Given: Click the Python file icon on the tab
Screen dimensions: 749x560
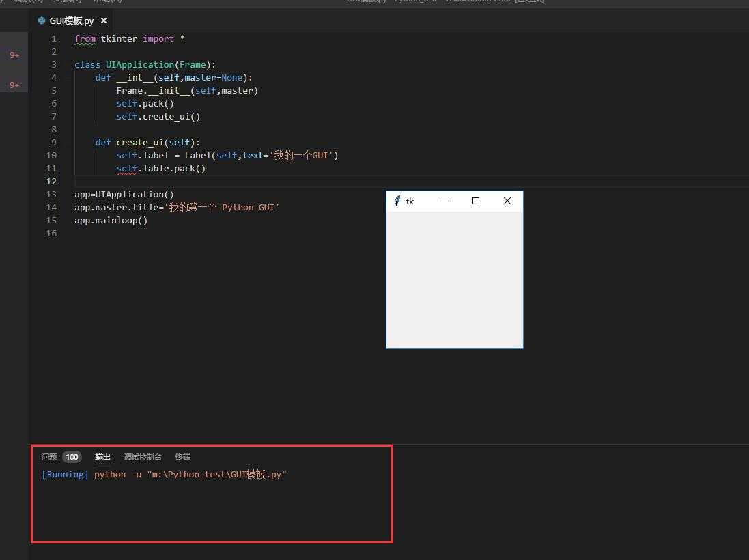Looking at the screenshot, I should 42,20.
